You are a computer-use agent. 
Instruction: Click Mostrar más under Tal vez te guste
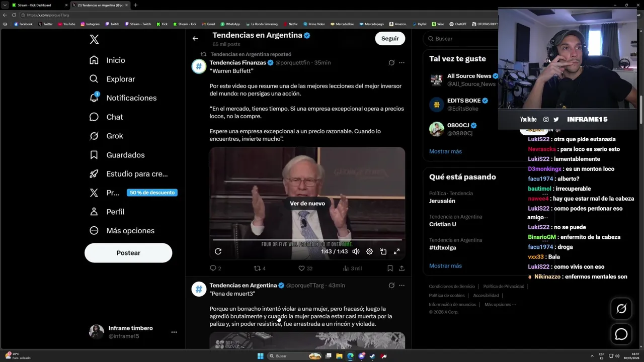[x=445, y=151]
